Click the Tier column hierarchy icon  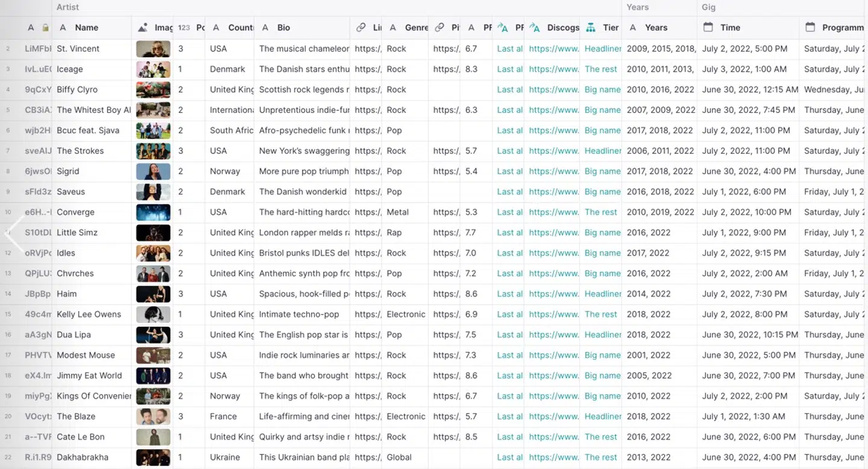pyautogui.click(x=591, y=28)
